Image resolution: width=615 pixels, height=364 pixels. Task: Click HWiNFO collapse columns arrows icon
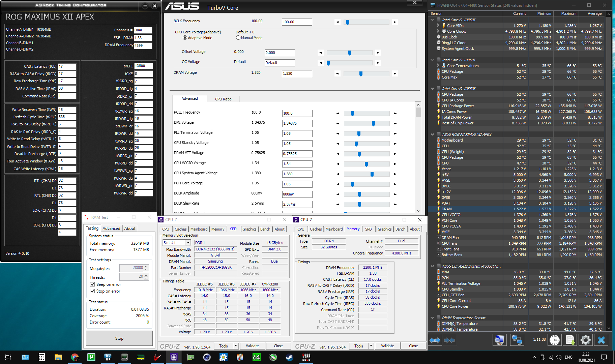coord(449,340)
